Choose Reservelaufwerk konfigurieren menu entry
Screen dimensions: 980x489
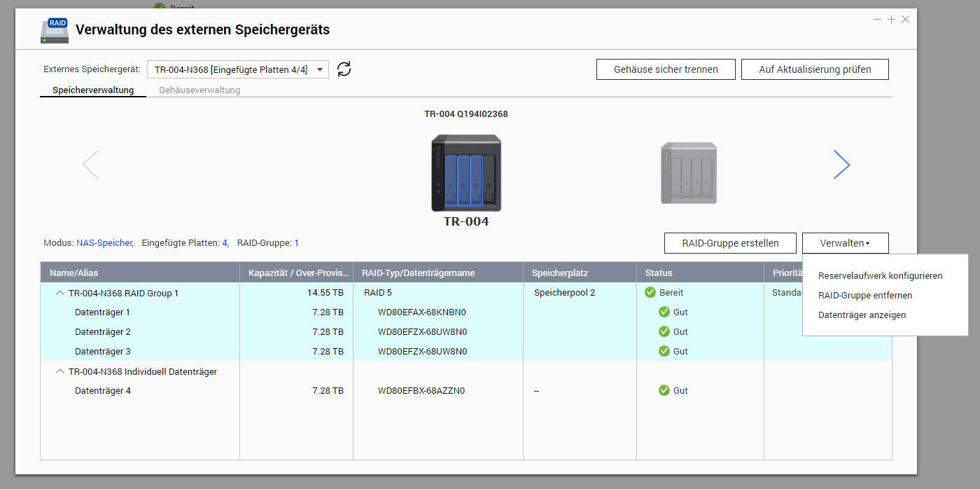[x=881, y=276]
